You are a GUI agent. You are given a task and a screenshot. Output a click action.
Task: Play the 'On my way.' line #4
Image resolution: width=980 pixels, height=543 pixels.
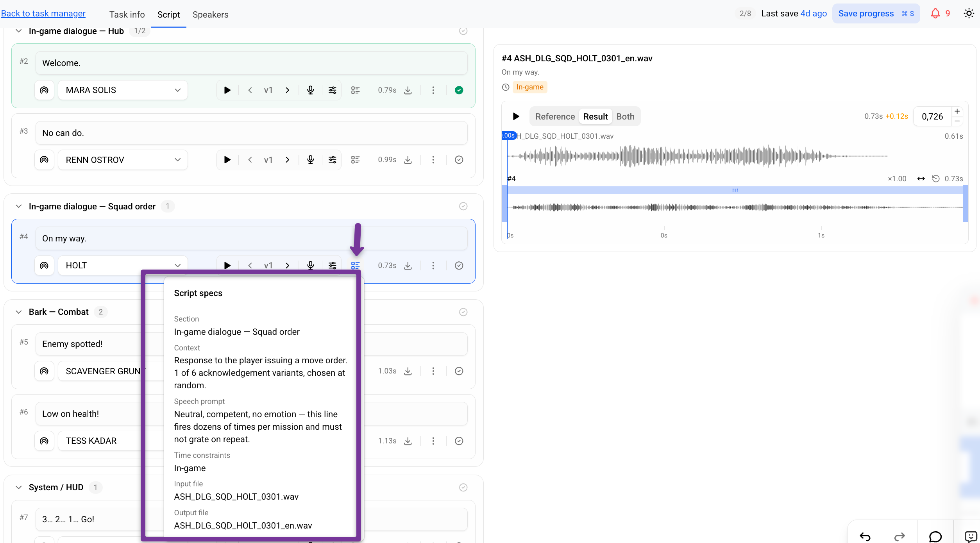click(x=227, y=266)
